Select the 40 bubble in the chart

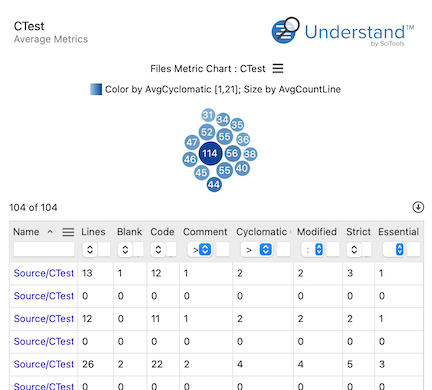(242, 168)
